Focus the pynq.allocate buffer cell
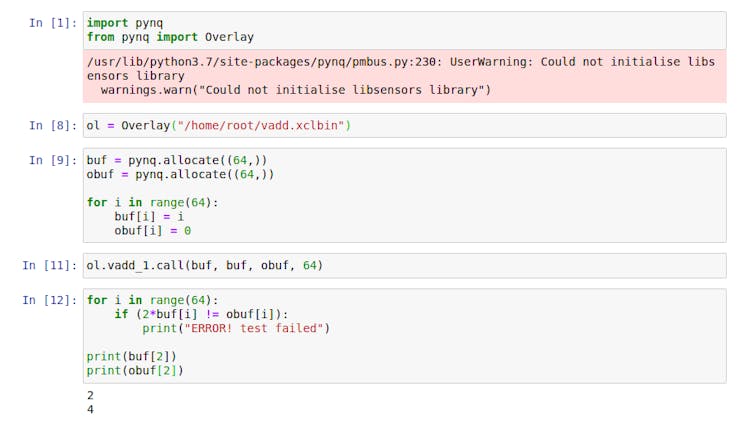The width and height of the screenshot is (740, 425). 404,195
